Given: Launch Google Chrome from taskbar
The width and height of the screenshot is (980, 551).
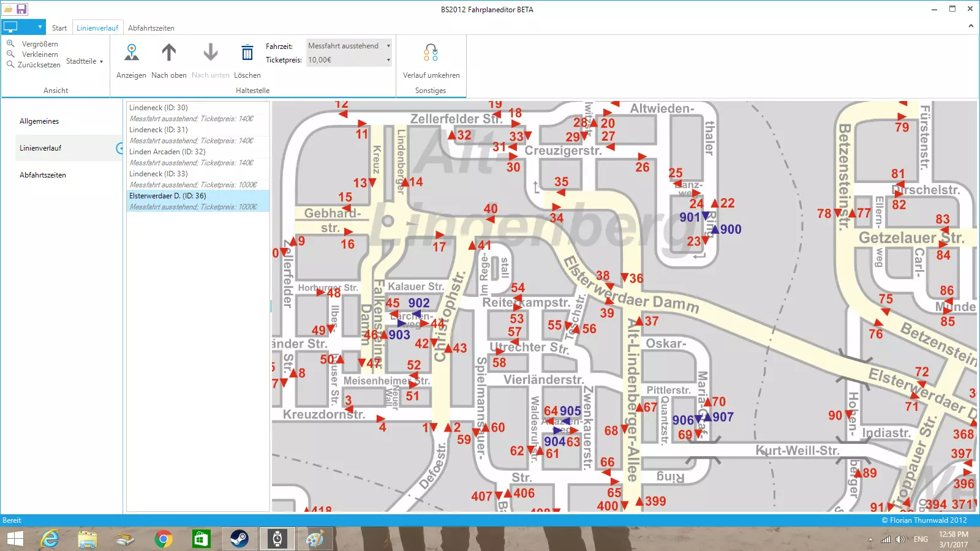Looking at the screenshot, I should point(163,539).
